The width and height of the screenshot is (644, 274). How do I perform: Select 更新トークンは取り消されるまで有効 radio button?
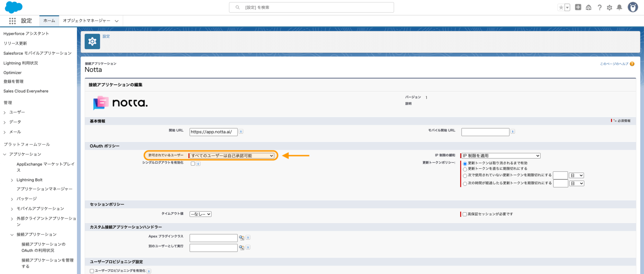pos(465,164)
